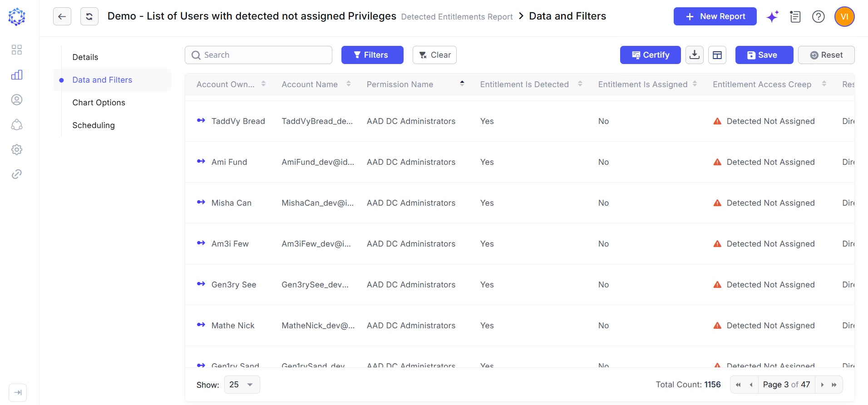Screen dimensions: 868x405
Task: Click Page 3 of 47 indicator
Action: (x=786, y=385)
